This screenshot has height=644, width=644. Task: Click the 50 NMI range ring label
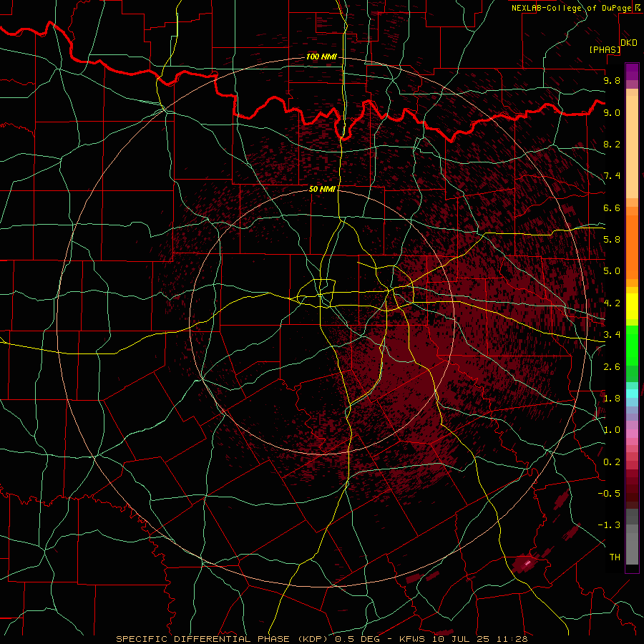click(x=322, y=189)
